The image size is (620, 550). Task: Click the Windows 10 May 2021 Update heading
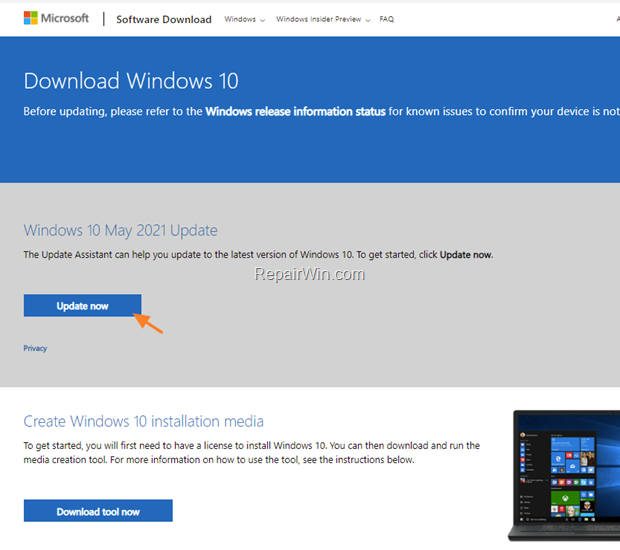click(120, 231)
